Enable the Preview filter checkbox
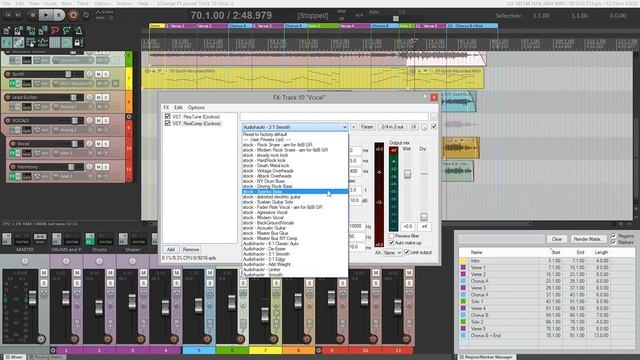This screenshot has height=360, width=640. (x=391, y=236)
